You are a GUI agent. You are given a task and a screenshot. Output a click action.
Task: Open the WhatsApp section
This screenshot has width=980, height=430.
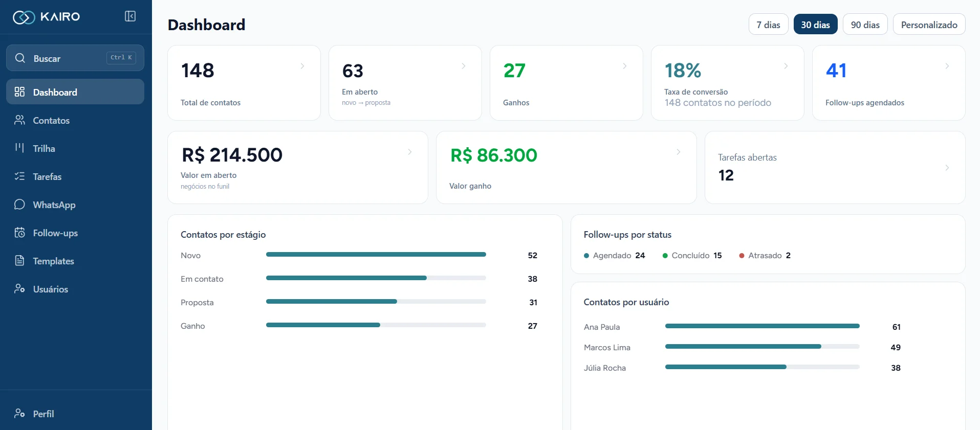pos(75,205)
